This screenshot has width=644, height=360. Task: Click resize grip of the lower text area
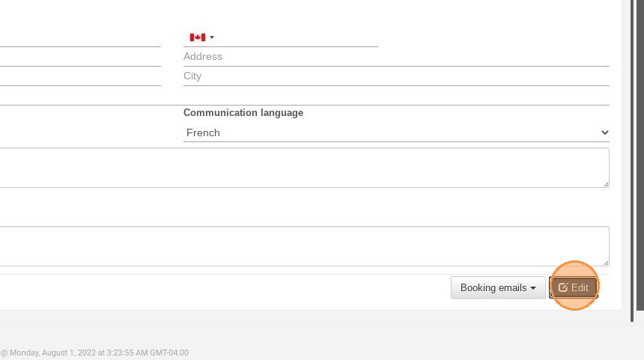click(606, 263)
